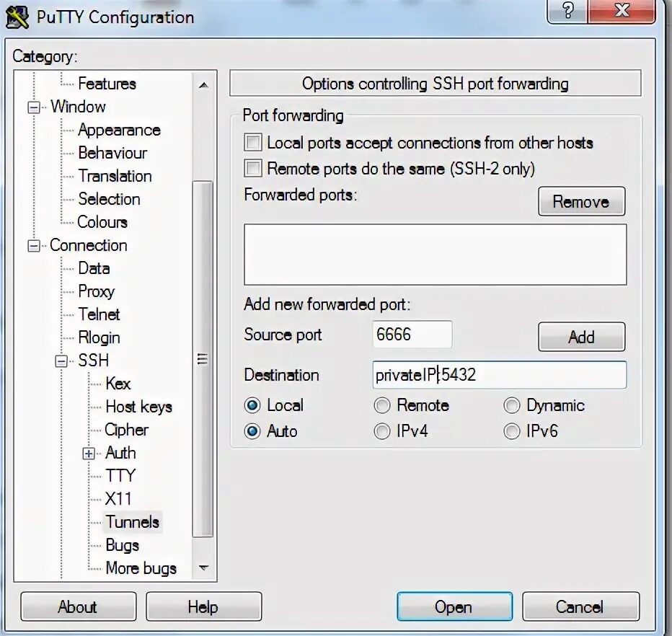This screenshot has width=672, height=636.
Task: Open the Features category
Action: point(107,84)
